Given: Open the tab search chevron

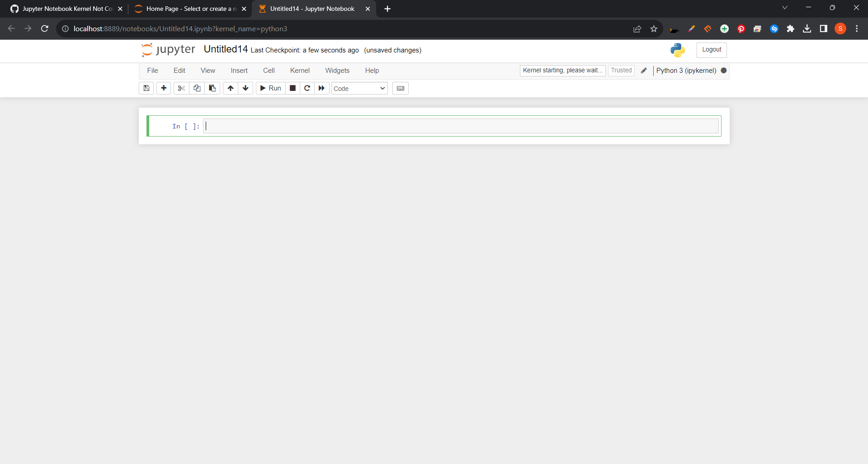Looking at the screenshot, I should pyautogui.click(x=785, y=8).
